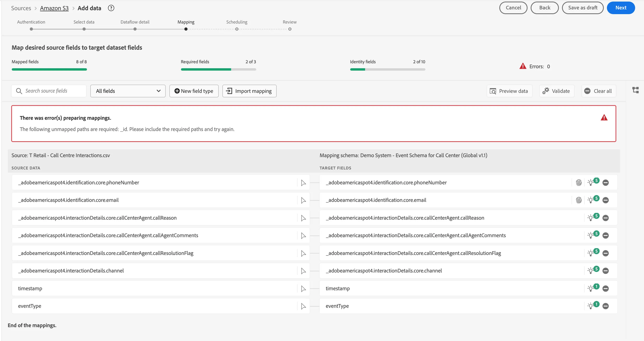
Task: Open data prep arrow for timestamp source row
Action: [303, 288]
